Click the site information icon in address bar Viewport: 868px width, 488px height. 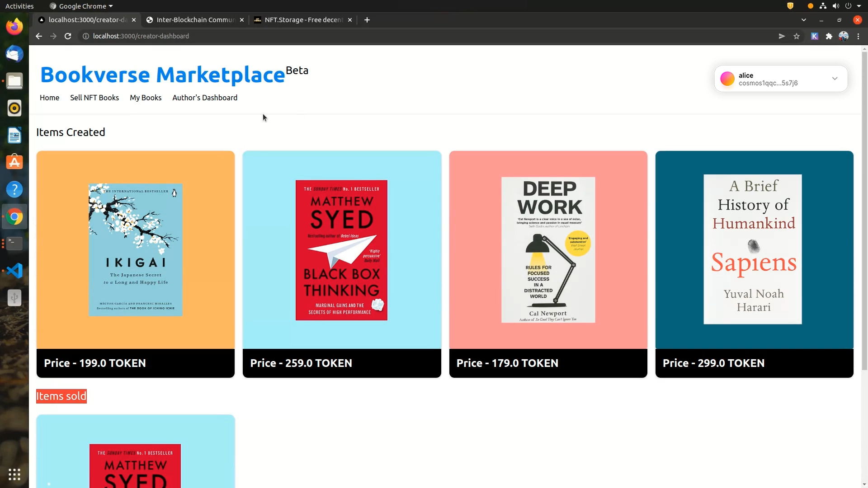coord(85,36)
